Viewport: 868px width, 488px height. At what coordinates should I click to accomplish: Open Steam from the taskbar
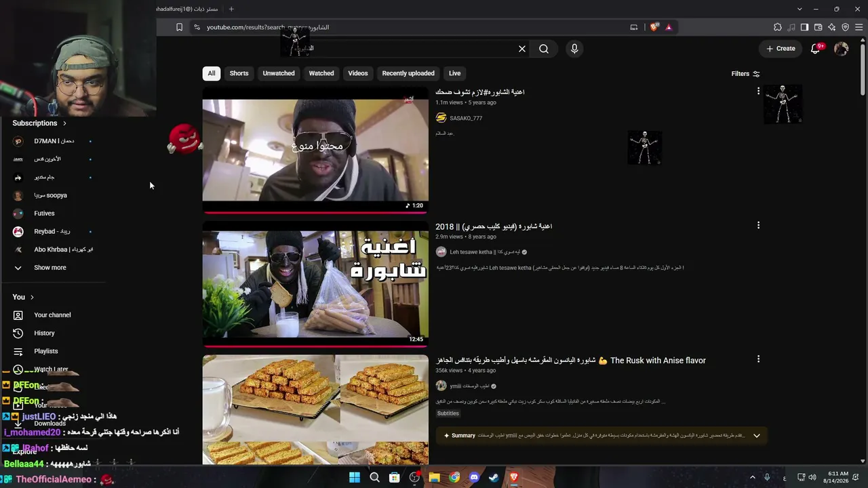click(x=494, y=477)
